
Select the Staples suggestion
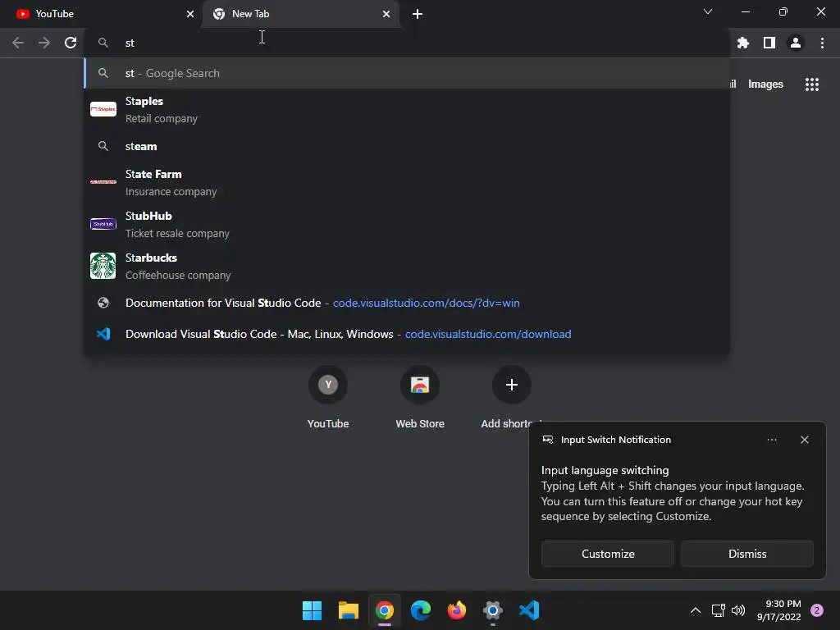coord(407,109)
